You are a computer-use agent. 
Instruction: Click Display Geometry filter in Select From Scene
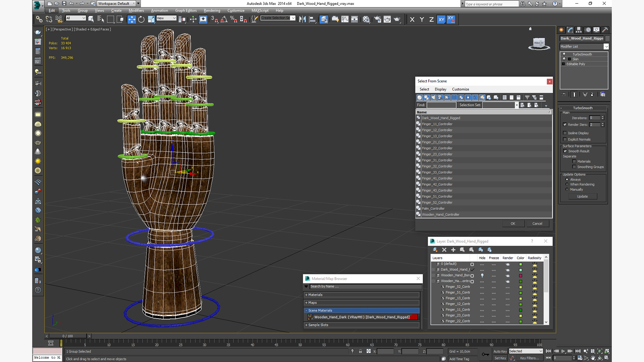point(419,98)
